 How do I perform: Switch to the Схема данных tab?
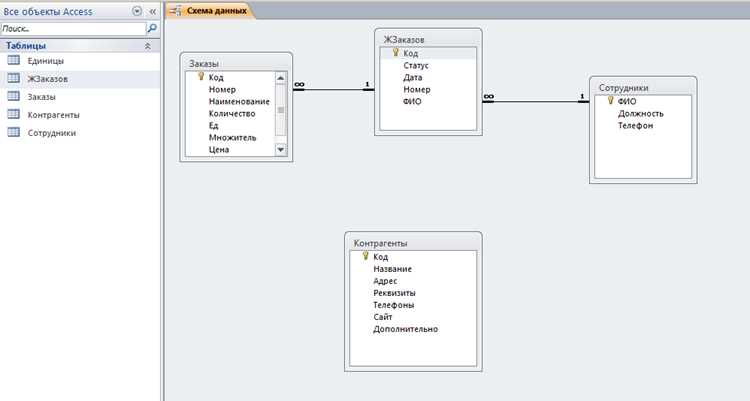210,11
